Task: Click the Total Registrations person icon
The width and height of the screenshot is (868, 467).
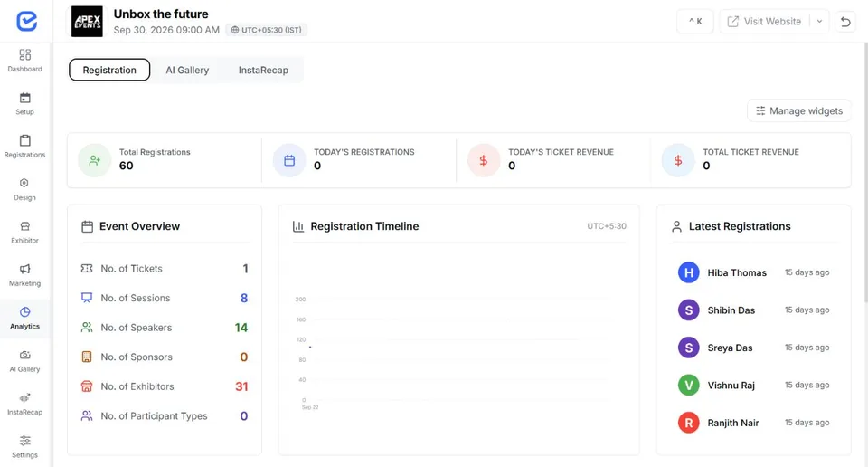Action: click(95, 161)
